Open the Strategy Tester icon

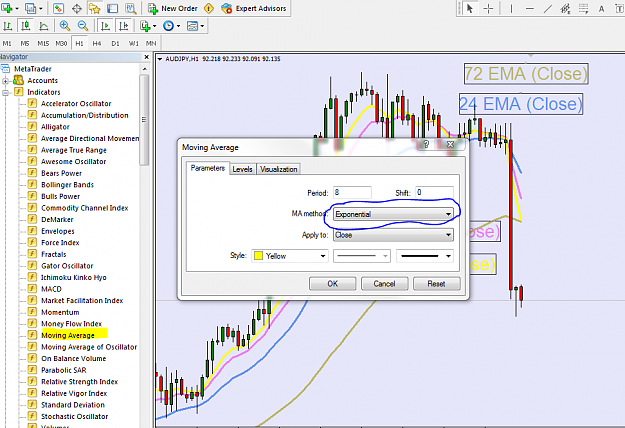click(x=130, y=8)
